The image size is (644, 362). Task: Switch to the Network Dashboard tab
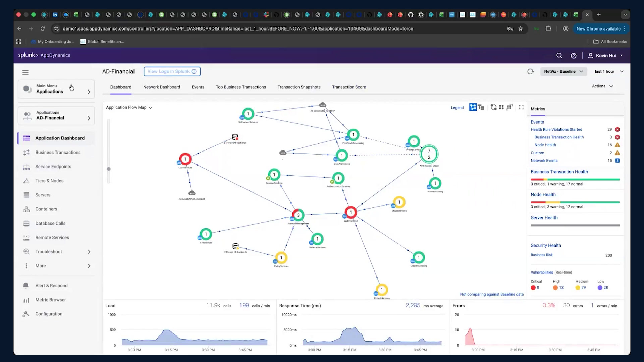(161, 87)
